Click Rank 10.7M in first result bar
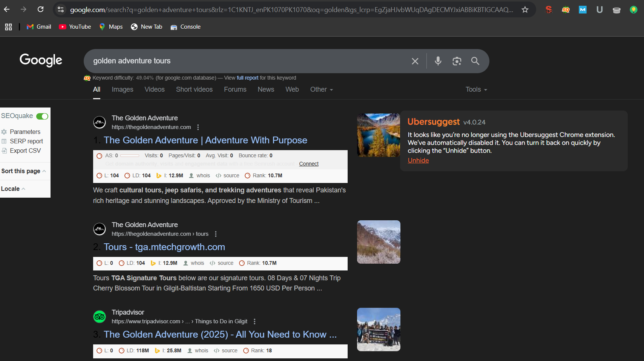The width and height of the screenshot is (644, 361). 264,175
